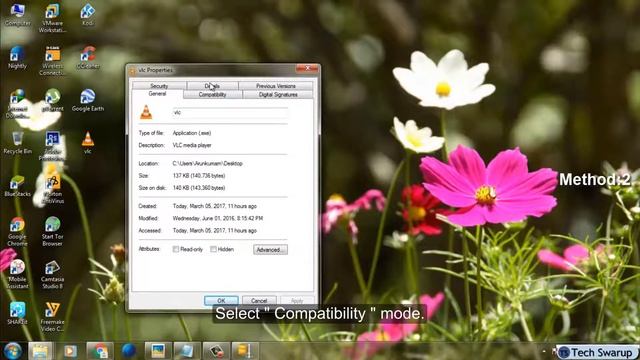Screen dimensions: 640x360
Task: Open the picture viewer taskbar icon
Action: click(158, 351)
